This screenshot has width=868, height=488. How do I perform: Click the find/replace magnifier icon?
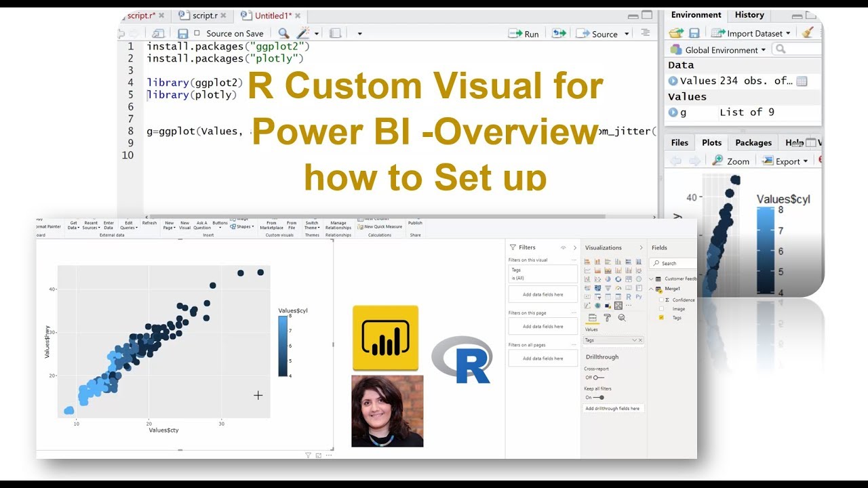283,33
